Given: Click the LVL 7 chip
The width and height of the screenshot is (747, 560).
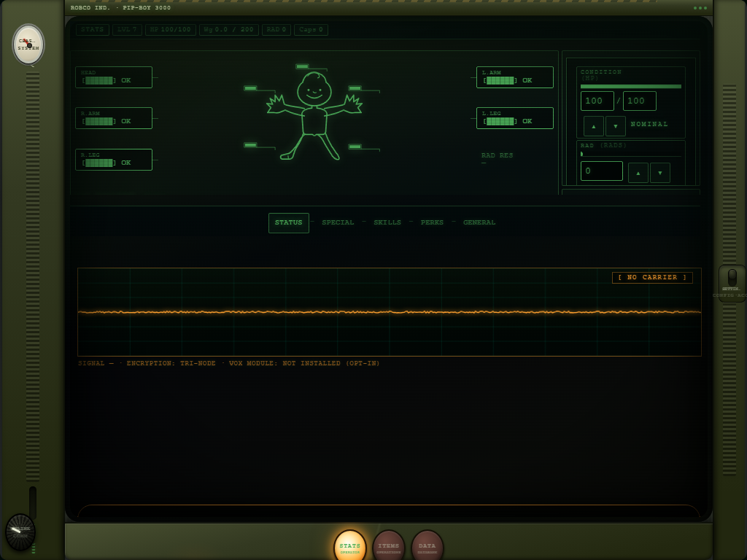Looking at the screenshot, I should (127, 29).
